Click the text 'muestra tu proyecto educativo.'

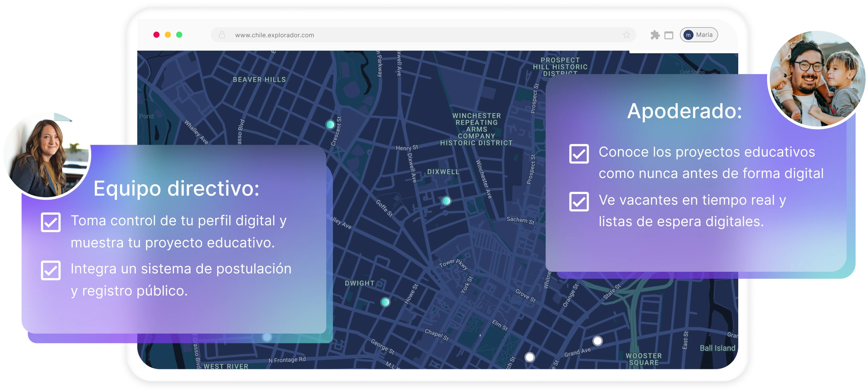coord(173,243)
